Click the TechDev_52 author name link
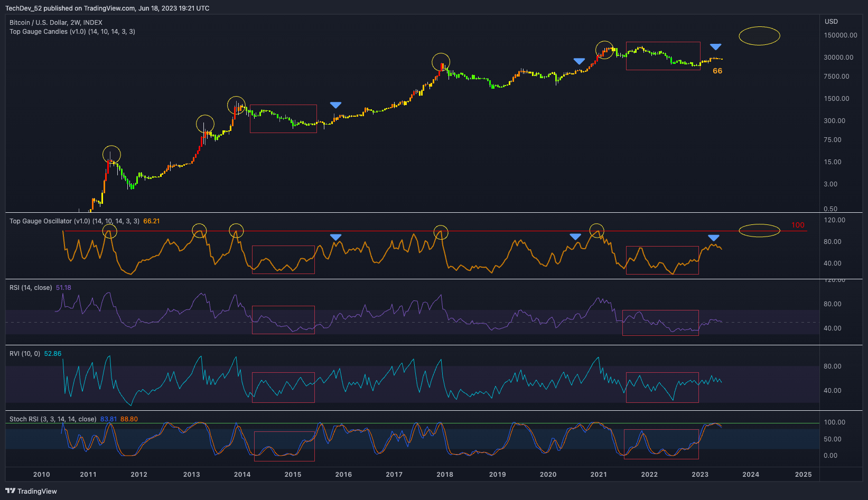The image size is (868, 500). (x=24, y=8)
